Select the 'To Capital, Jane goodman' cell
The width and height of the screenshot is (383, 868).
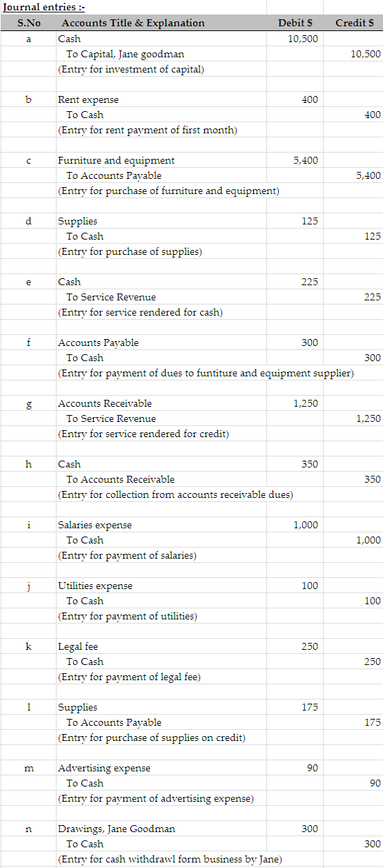(125, 54)
